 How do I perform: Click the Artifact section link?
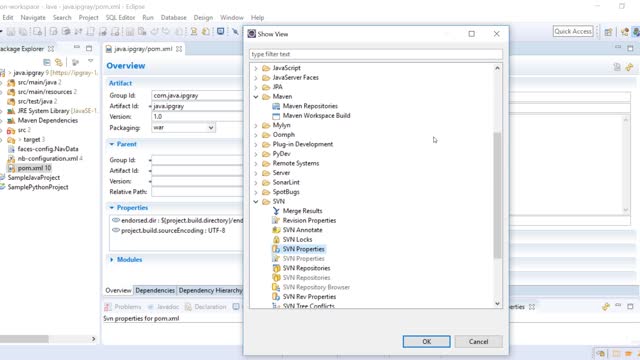[x=120, y=83]
